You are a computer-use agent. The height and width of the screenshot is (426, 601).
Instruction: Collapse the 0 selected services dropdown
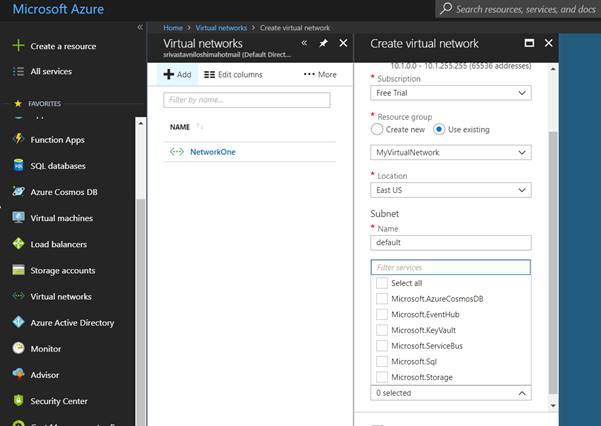[x=451, y=393]
